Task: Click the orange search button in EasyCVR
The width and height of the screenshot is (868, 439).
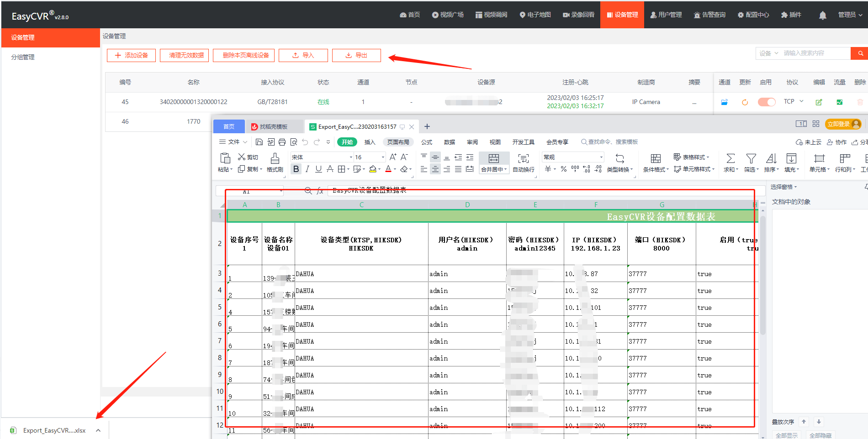Action: [860, 53]
